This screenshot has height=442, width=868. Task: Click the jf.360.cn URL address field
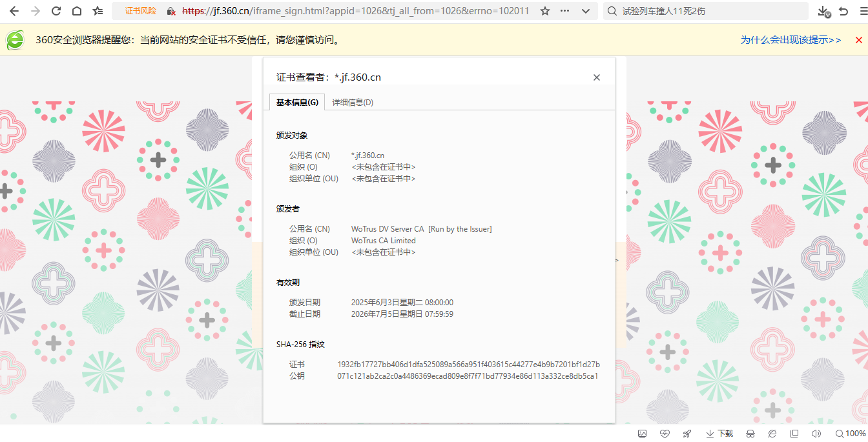(x=355, y=11)
